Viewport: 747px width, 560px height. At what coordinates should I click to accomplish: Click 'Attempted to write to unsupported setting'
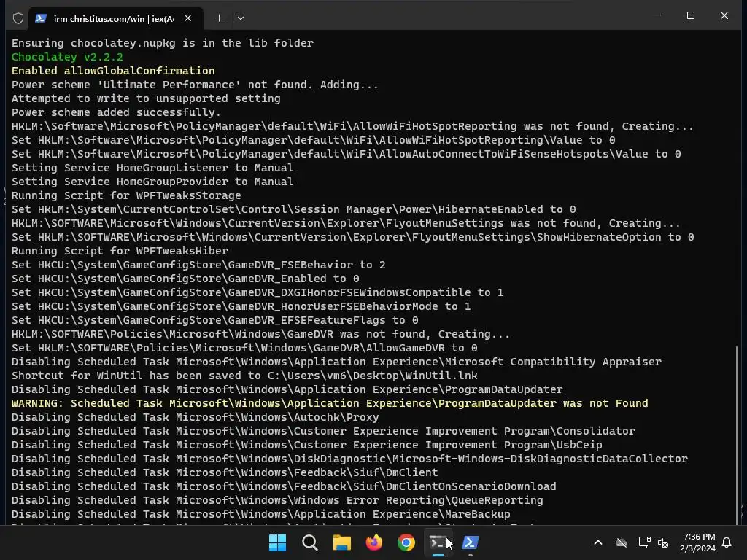point(146,98)
